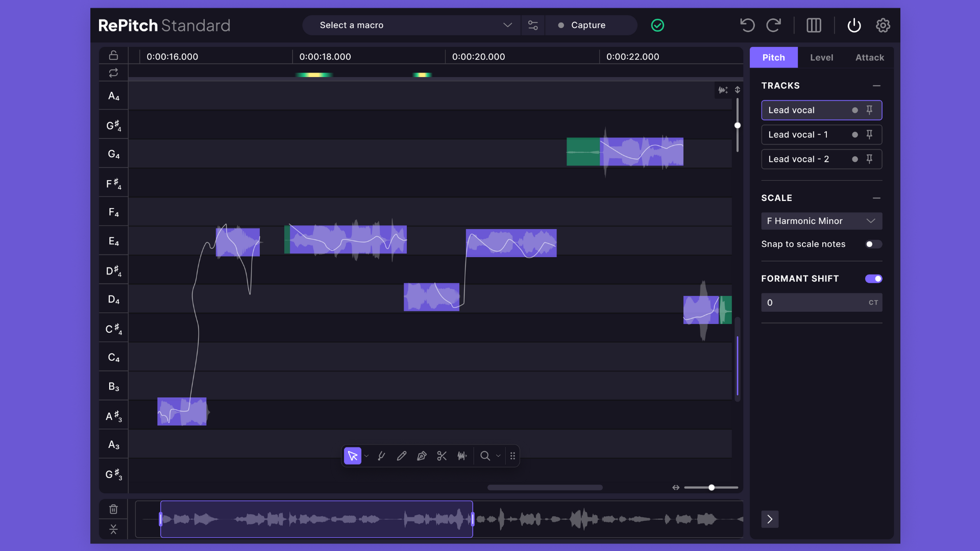Image resolution: width=980 pixels, height=551 pixels.
Task: Select the pencil draw tool
Action: click(402, 456)
